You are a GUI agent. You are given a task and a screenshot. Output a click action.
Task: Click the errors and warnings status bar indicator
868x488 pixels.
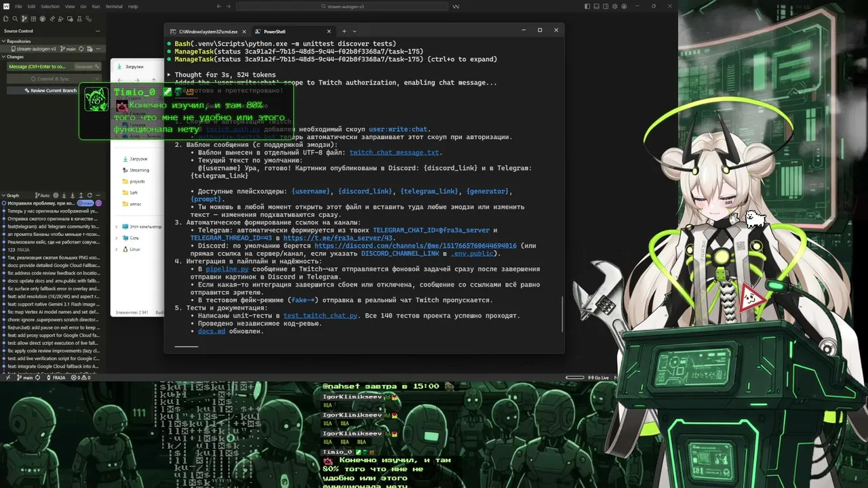click(80, 378)
